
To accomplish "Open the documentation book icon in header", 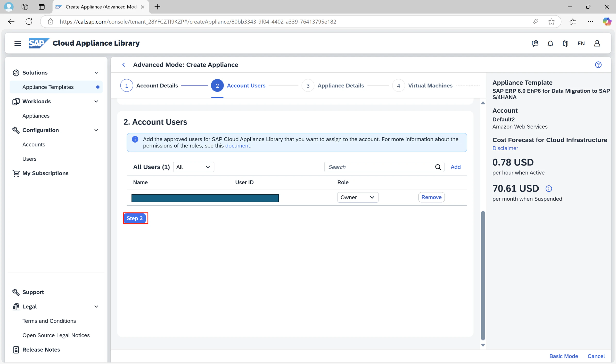I will 565,43.
